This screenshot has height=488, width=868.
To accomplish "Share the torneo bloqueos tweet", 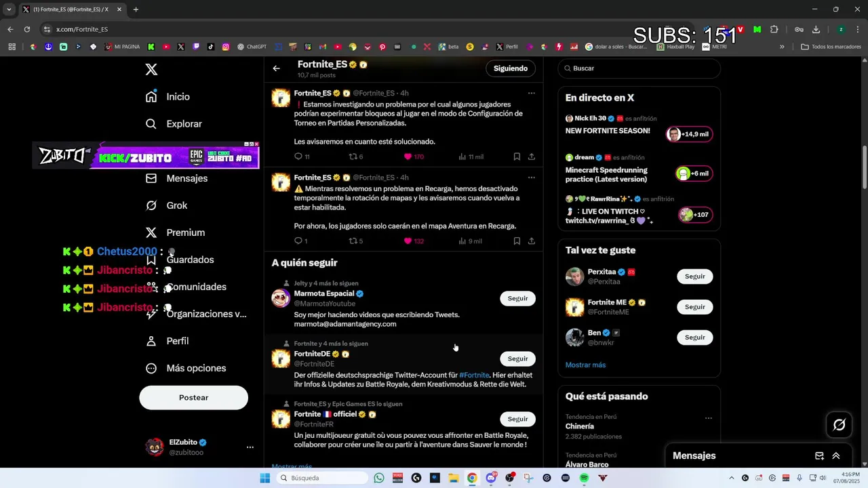I will click(532, 157).
